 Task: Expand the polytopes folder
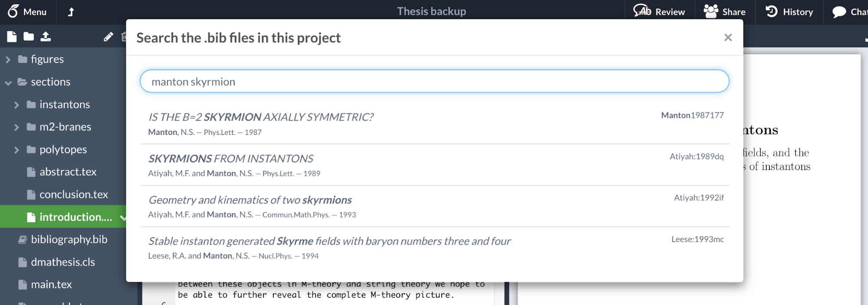[x=17, y=150]
